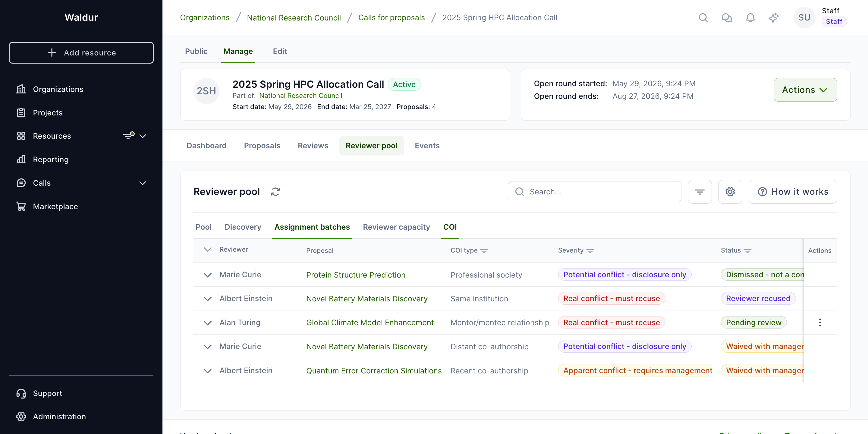Switch to the Public tab

(196, 51)
